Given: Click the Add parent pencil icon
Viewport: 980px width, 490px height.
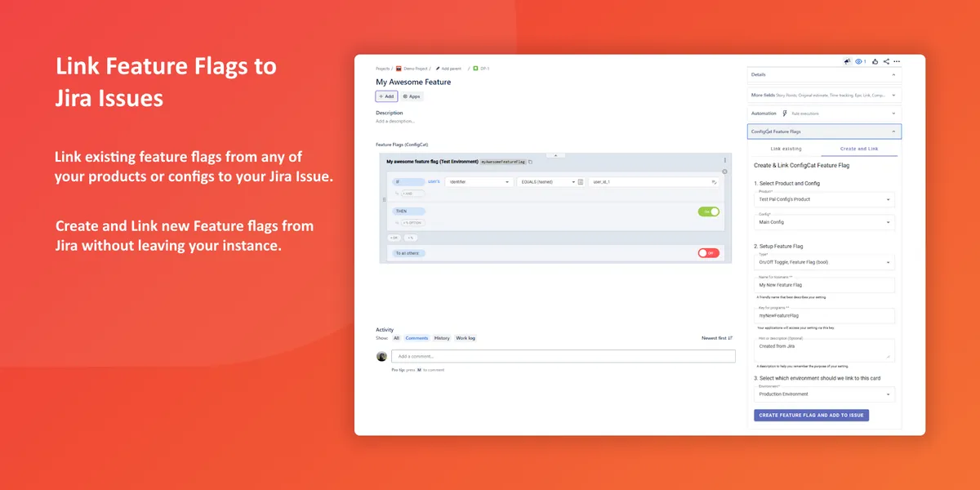Looking at the screenshot, I should [437, 69].
